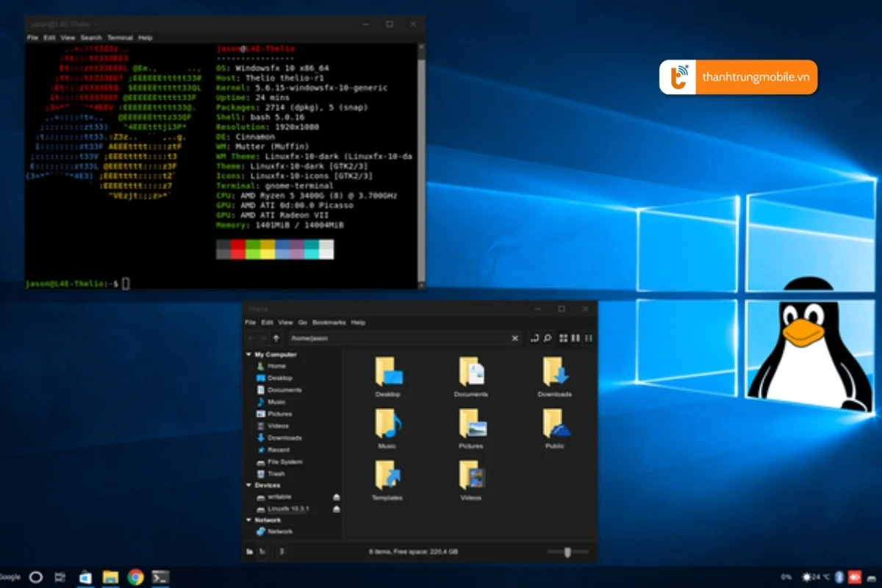Open the terminal app from the taskbar

point(160,577)
